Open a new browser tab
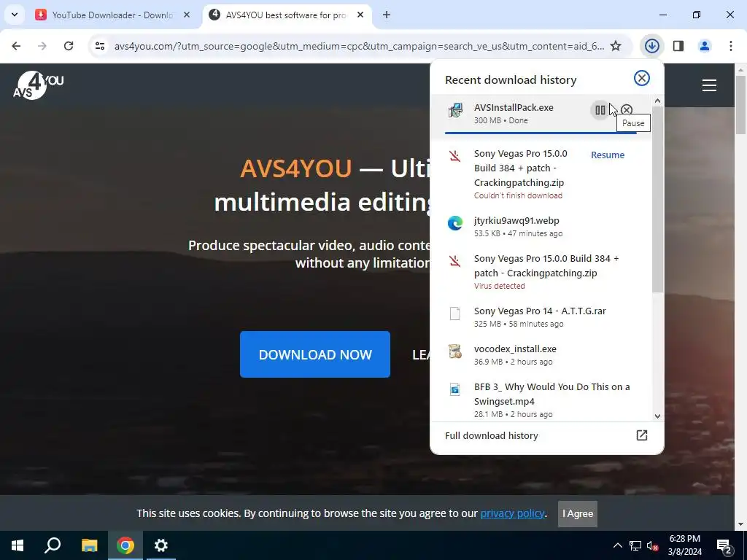747x560 pixels. pos(387,15)
